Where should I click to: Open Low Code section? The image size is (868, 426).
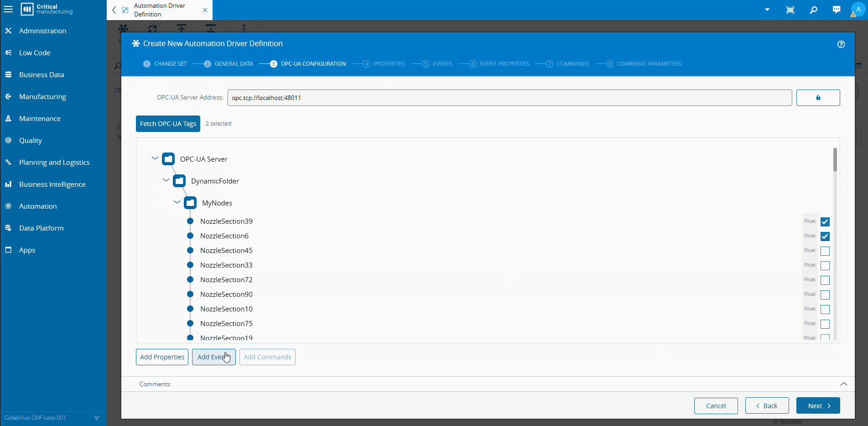[x=35, y=53]
